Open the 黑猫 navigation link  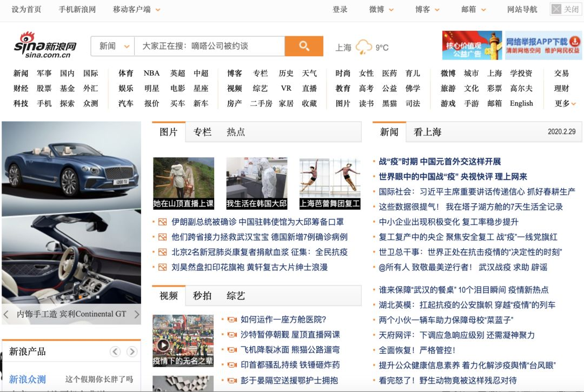pyautogui.click(x=389, y=103)
